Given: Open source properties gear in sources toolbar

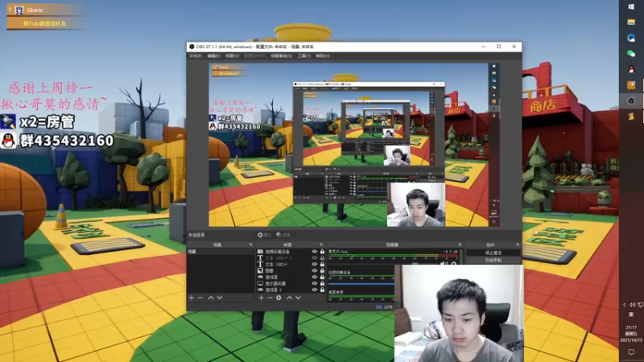Looking at the screenshot, I should click(x=279, y=298).
